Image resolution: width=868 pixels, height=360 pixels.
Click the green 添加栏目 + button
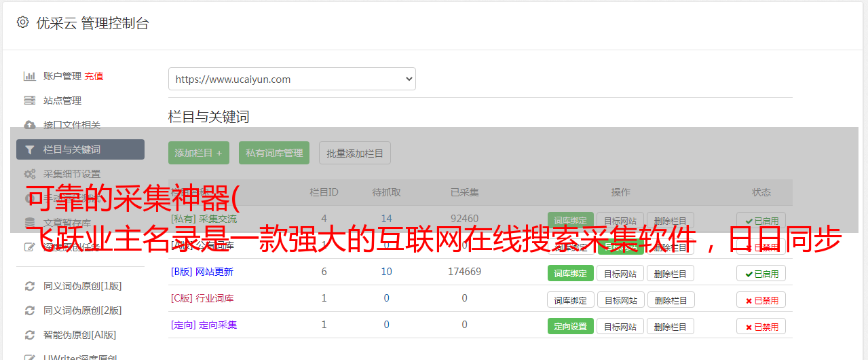(x=199, y=153)
